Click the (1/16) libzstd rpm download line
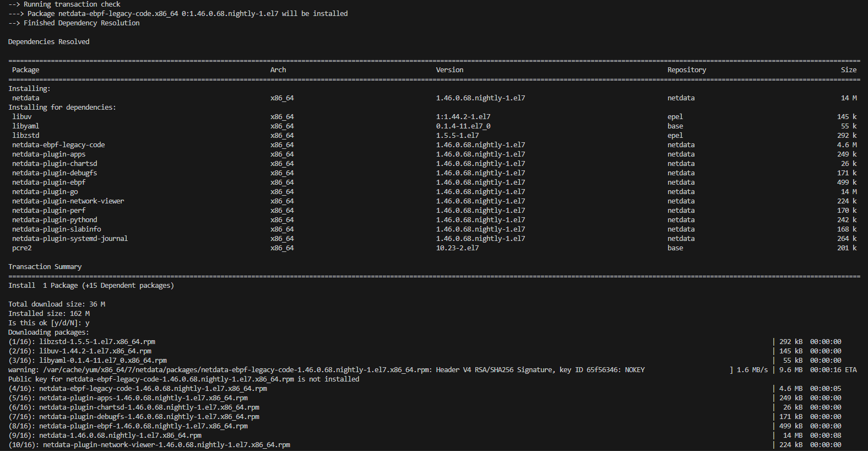 coord(82,342)
